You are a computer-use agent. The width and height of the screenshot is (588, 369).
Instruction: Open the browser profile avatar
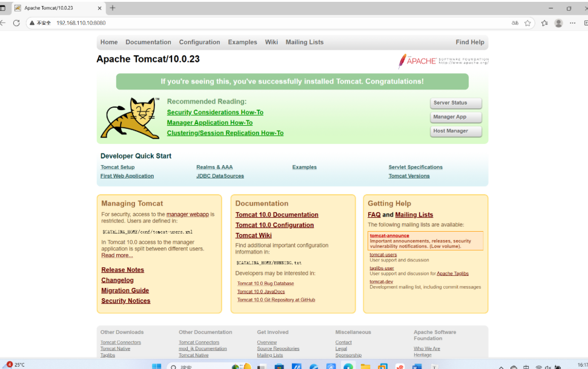[x=558, y=23]
